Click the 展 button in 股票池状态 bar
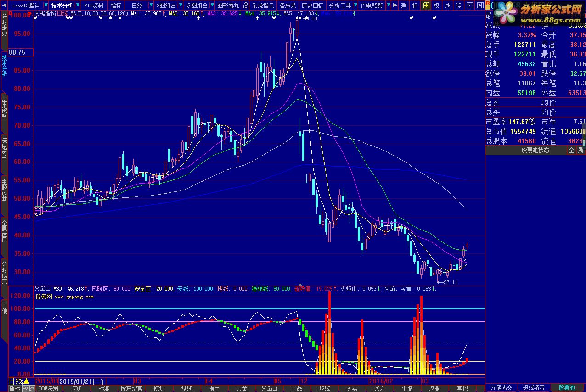 pyautogui.click(x=580, y=150)
